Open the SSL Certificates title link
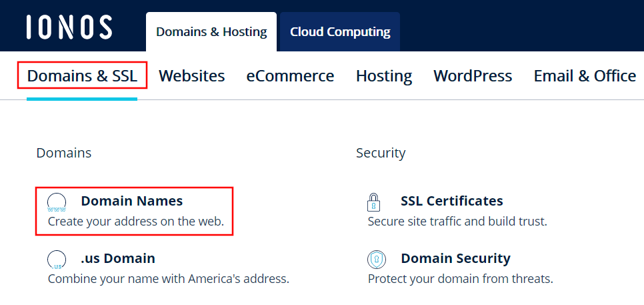 click(451, 201)
